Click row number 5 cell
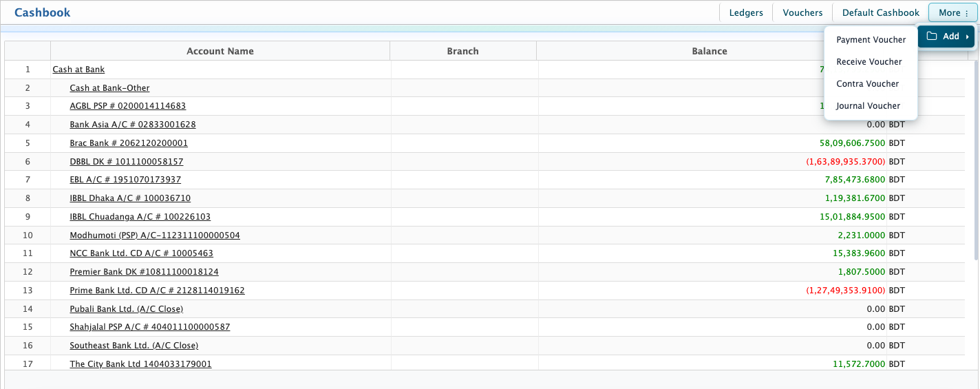 (28, 143)
